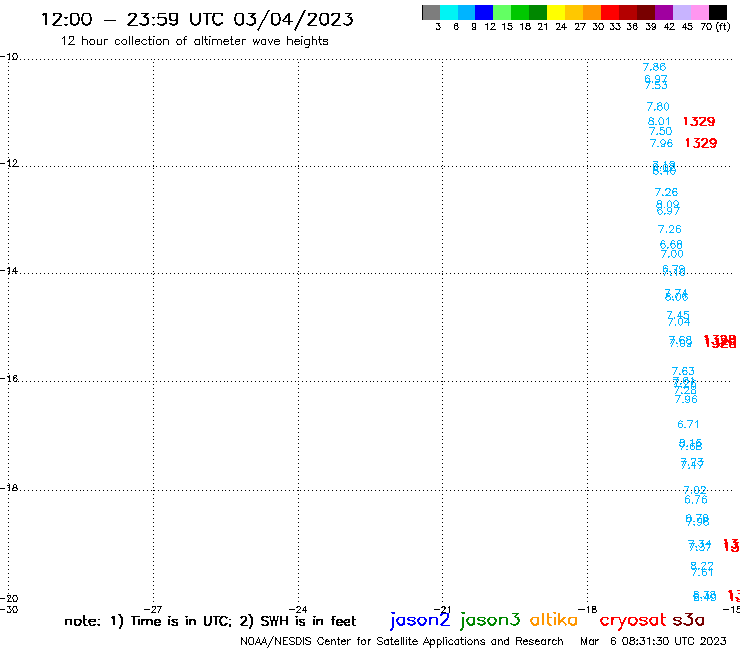
Task: Click the wave height value 6.76
Action: click(696, 500)
